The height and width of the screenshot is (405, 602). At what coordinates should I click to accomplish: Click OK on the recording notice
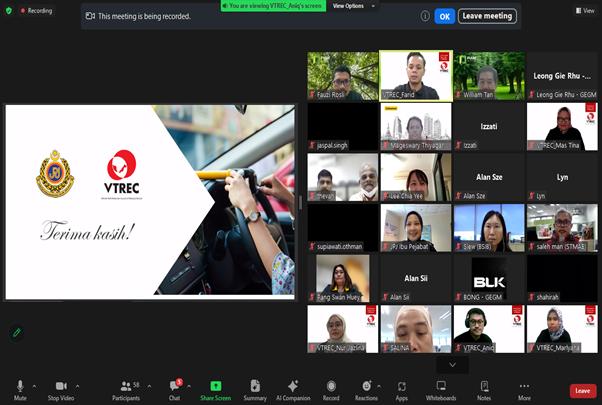pyautogui.click(x=443, y=16)
